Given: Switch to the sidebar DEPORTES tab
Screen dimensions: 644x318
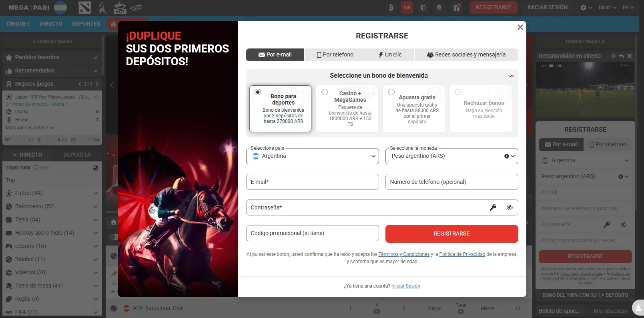Looking at the screenshot, I should point(77,155).
